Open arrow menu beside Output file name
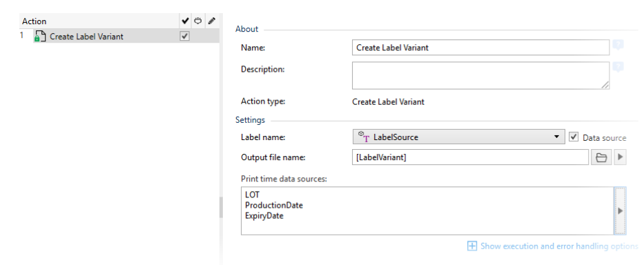 click(620, 158)
